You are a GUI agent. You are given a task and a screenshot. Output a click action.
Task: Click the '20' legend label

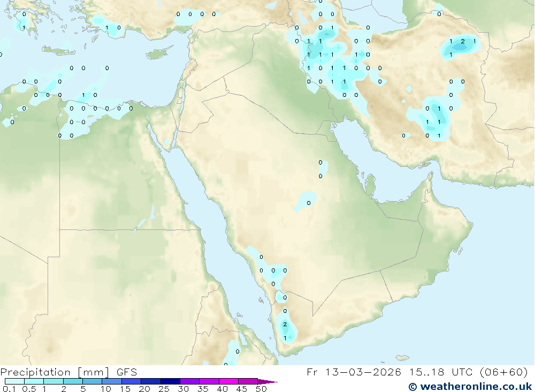(x=144, y=389)
